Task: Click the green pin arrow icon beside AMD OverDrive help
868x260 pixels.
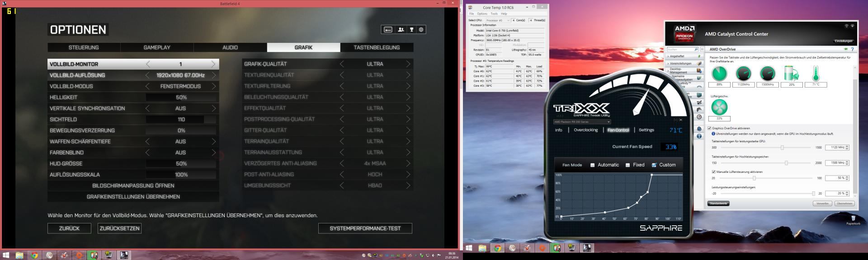Action: point(845,49)
